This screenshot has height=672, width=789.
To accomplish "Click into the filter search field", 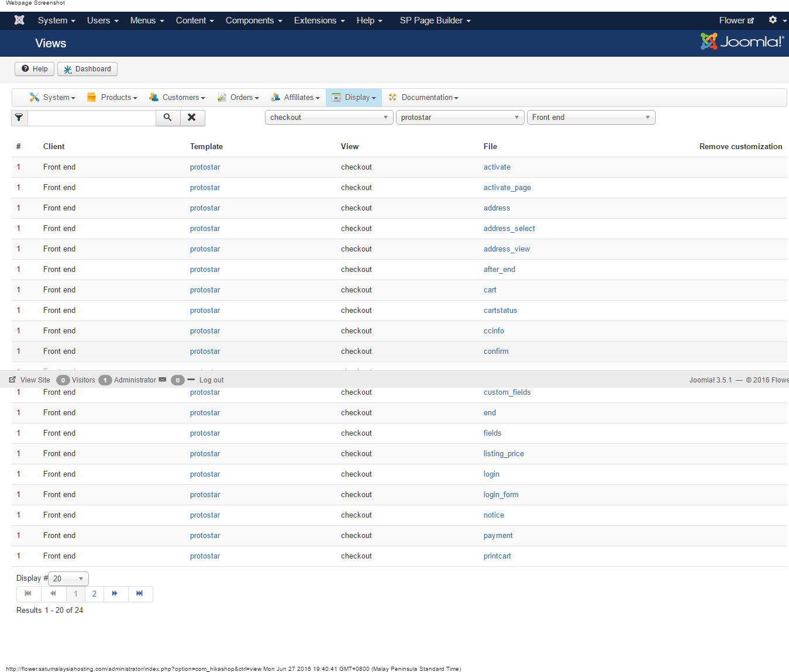I will (91, 118).
